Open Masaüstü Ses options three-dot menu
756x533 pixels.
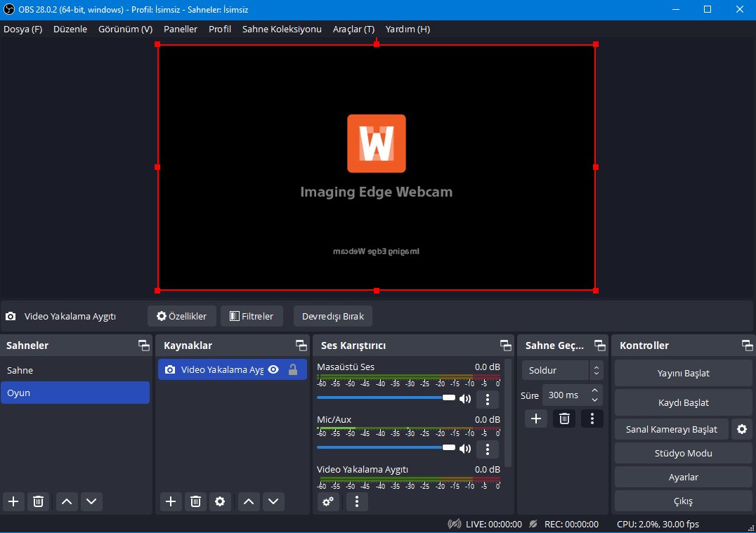pyautogui.click(x=488, y=399)
